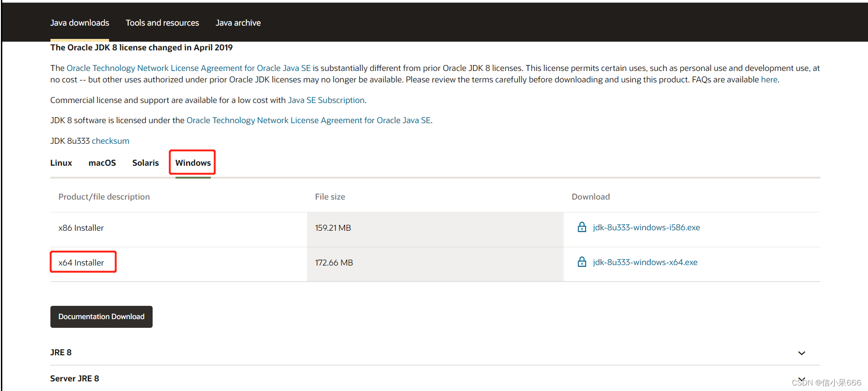Open the FAQs 'here' link
The image size is (868, 391).
(x=769, y=80)
